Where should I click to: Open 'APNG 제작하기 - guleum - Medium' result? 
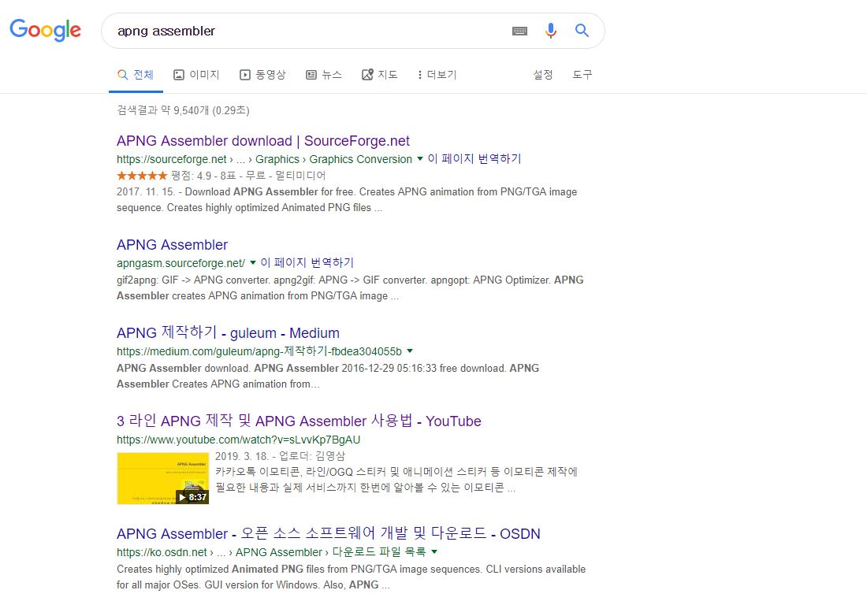(228, 333)
